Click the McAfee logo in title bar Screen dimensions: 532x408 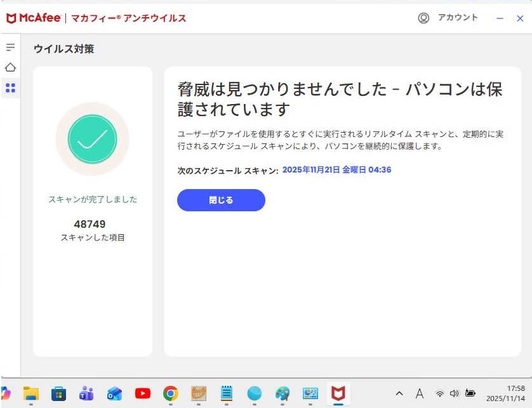[34, 18]
